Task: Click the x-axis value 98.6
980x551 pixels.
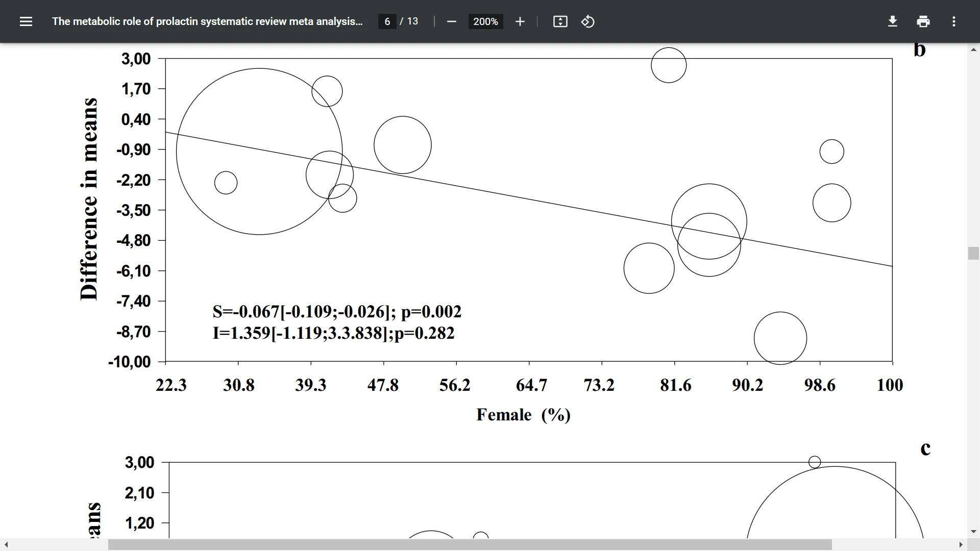Action: 820,385
